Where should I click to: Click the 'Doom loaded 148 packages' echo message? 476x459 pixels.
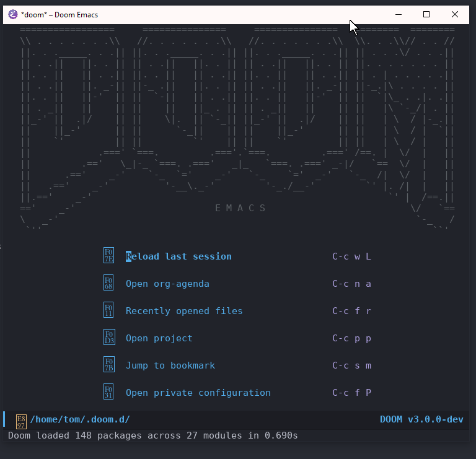pyautogui.click(x=152, y=435)
